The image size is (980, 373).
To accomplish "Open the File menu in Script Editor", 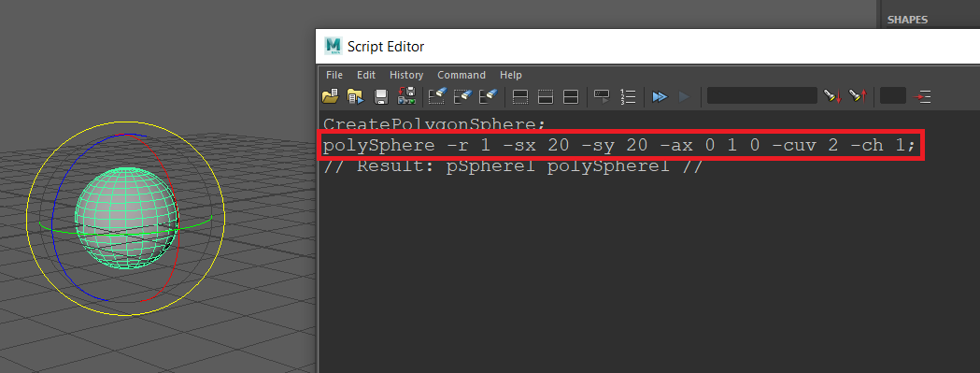I will tap(334, 75).
